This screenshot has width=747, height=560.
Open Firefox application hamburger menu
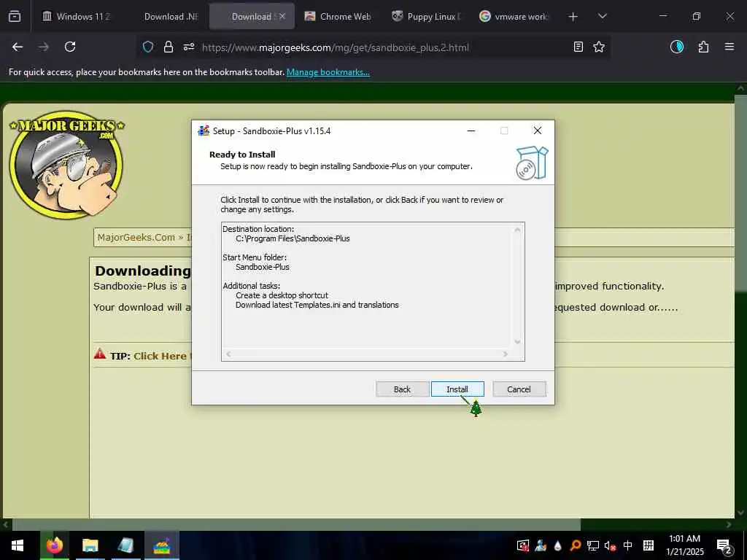point(729,47)
